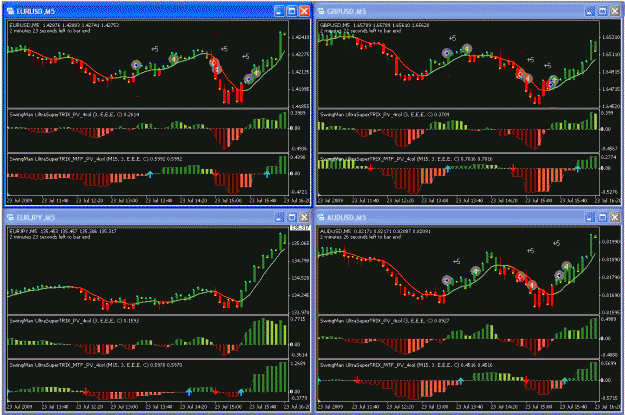Viewport: 625px width, 415px height.
Task: Activate the GBPUSD,M5 window by its title text
Action: (x=346, y=12)
